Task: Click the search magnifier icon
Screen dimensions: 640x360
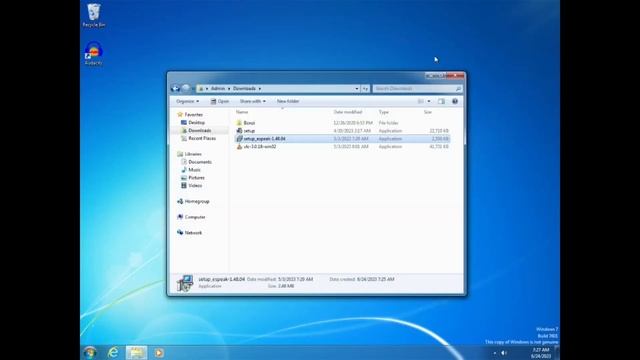Action: (458, 89)
